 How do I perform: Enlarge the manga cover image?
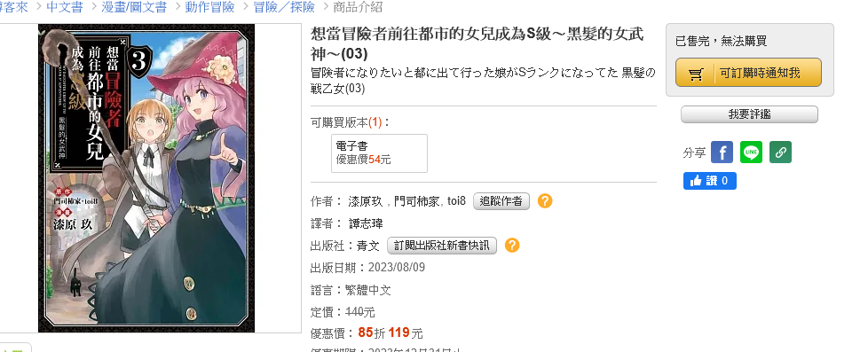pyautogui.click(x=146, y=178)
